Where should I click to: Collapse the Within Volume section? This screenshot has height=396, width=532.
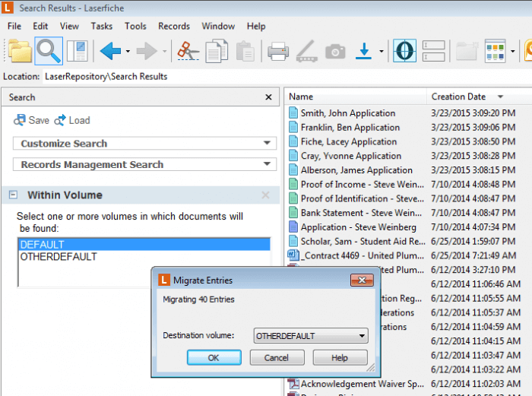click(x=13, y=195)
